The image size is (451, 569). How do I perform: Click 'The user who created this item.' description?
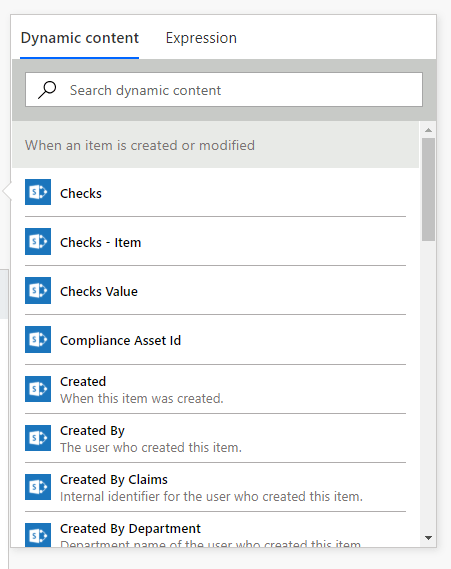point(151,447)
